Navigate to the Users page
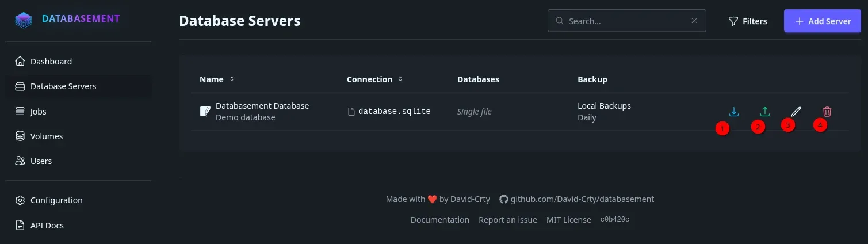868x244 pixels. coord(41,161)
